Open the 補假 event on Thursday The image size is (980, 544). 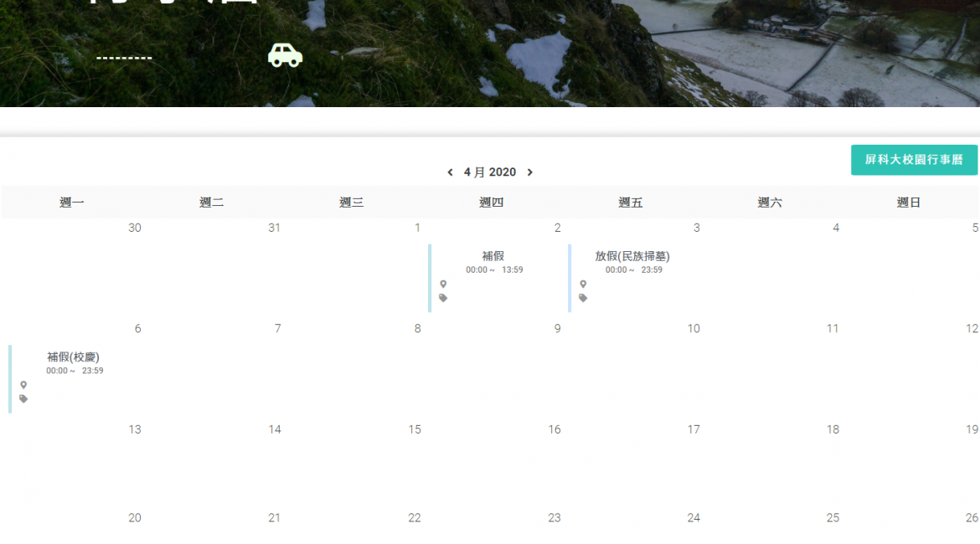coord(493,256)
